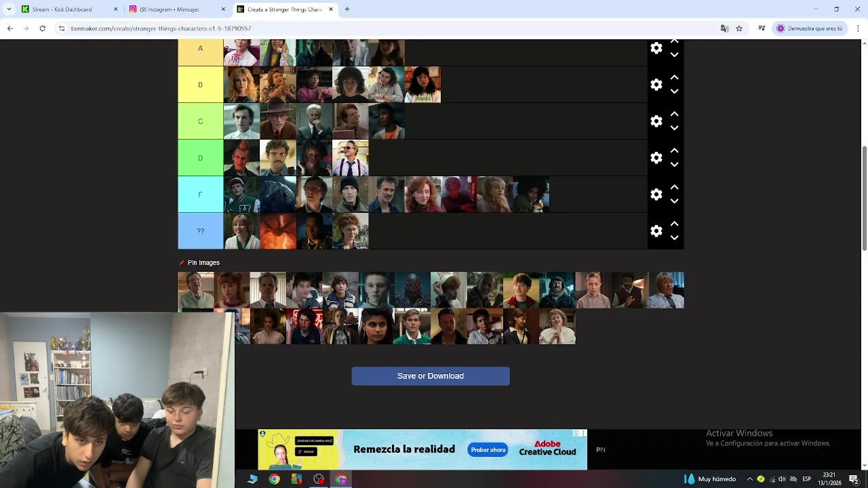
Task: Open settings gear for tier C
Action: 656,121
